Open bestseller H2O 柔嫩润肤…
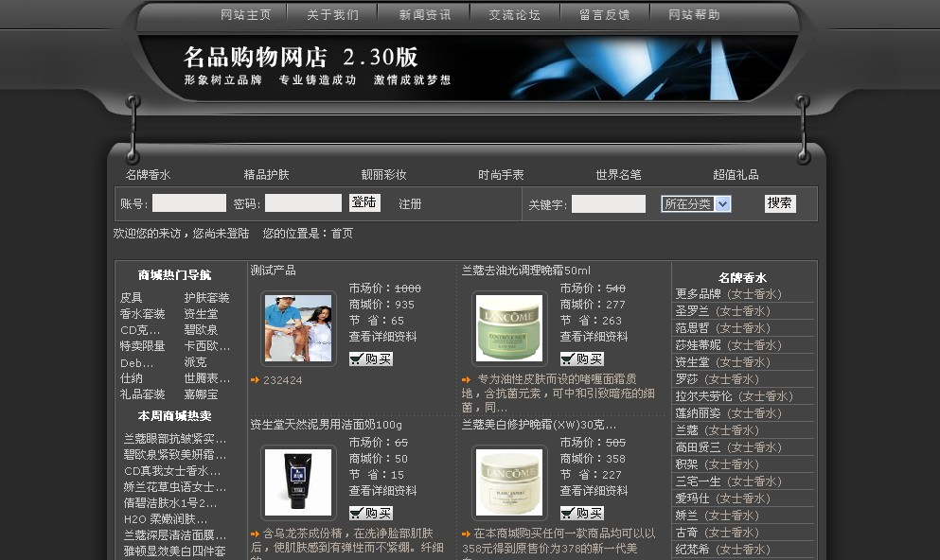 click(x=166, y=519)
